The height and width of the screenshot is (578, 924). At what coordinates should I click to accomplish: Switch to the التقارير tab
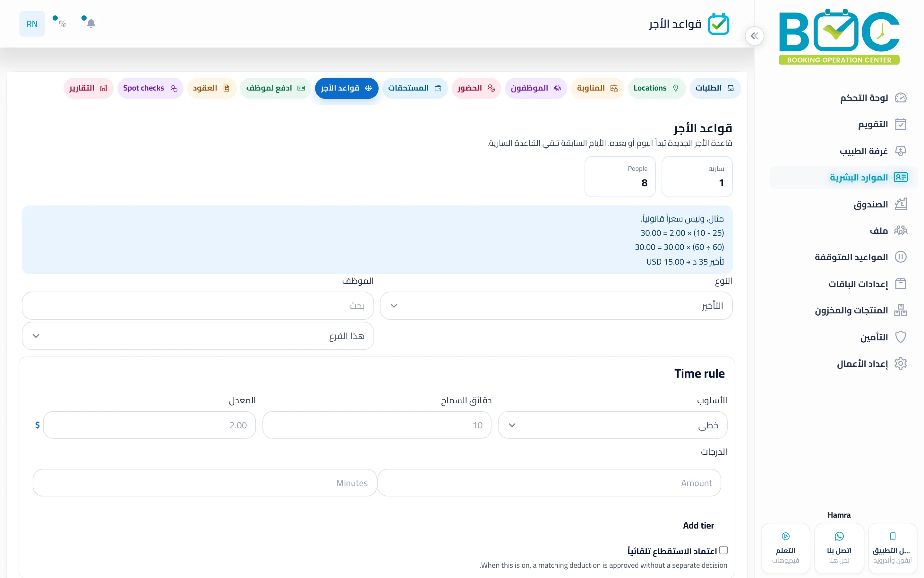tap(88, 88)
